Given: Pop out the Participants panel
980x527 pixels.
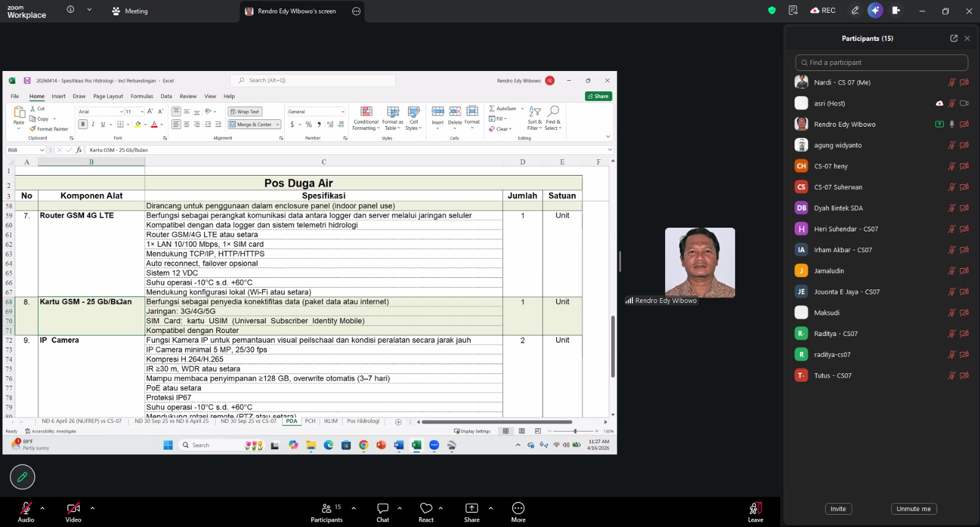Looking at the screenshot, I should point(954,38).
